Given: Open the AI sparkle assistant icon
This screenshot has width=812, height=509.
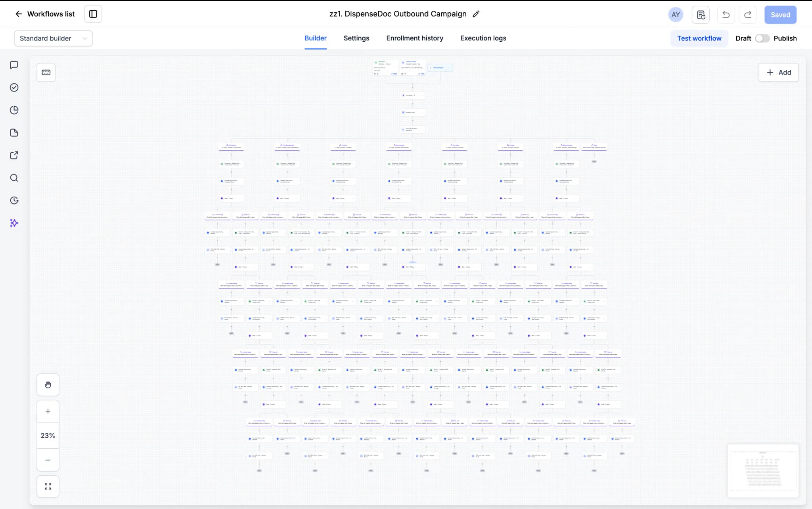Looking at the screenshot, I should 14,223.
